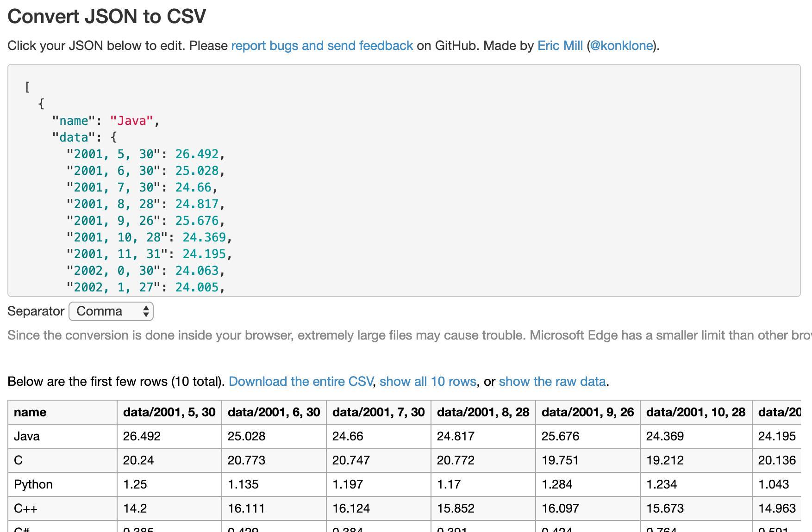Click the 'data/2001, 5, 30' column header
This screenshot has width=812, height=532.
click(x=169, y=412)
